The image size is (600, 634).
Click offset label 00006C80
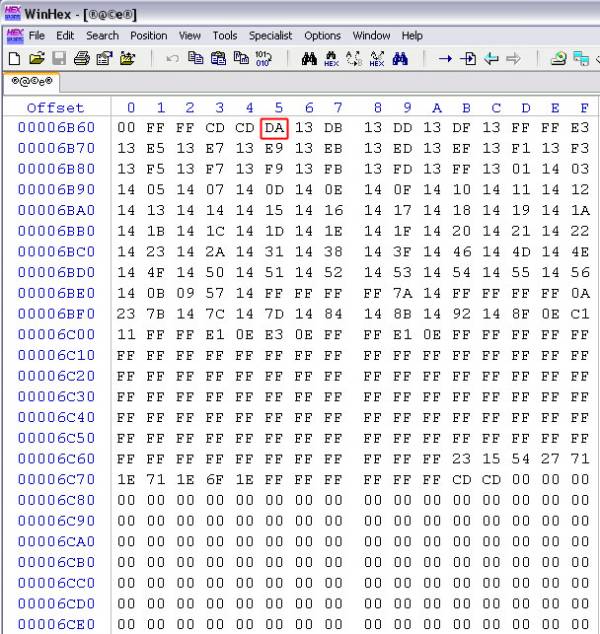click(56, 500)
